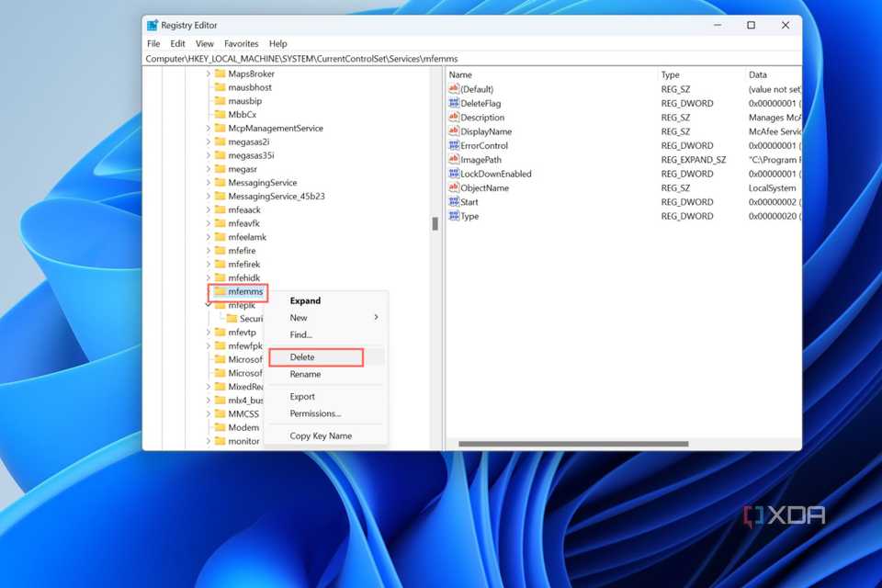This screenshot has width=882, height=588.
Task: Click the LockDownEnabled DWORD value icon
Action: [454, 174]
